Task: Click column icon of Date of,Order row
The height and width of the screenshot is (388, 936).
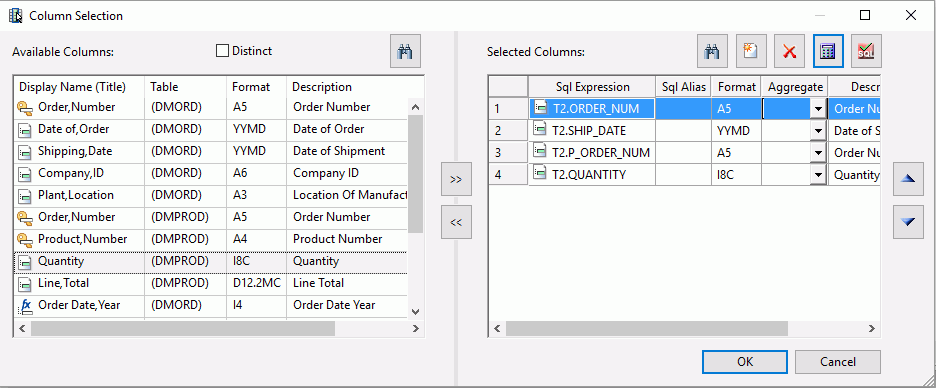Action: pos(25,130)
